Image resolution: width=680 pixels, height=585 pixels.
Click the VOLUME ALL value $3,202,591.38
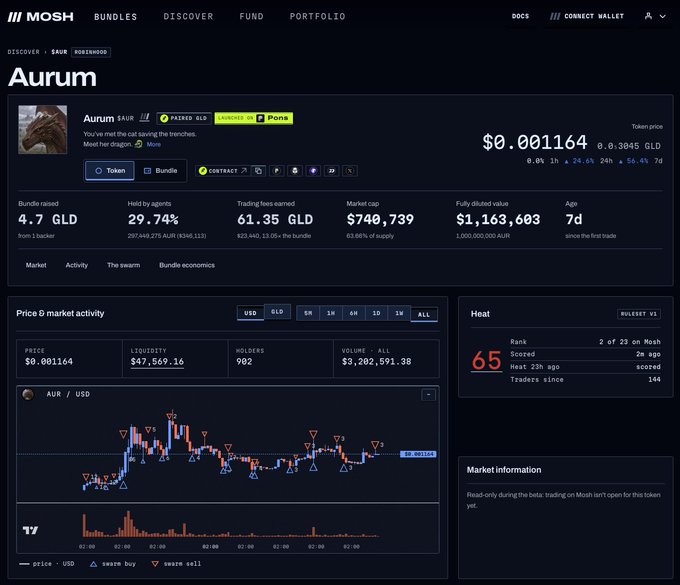376,362
